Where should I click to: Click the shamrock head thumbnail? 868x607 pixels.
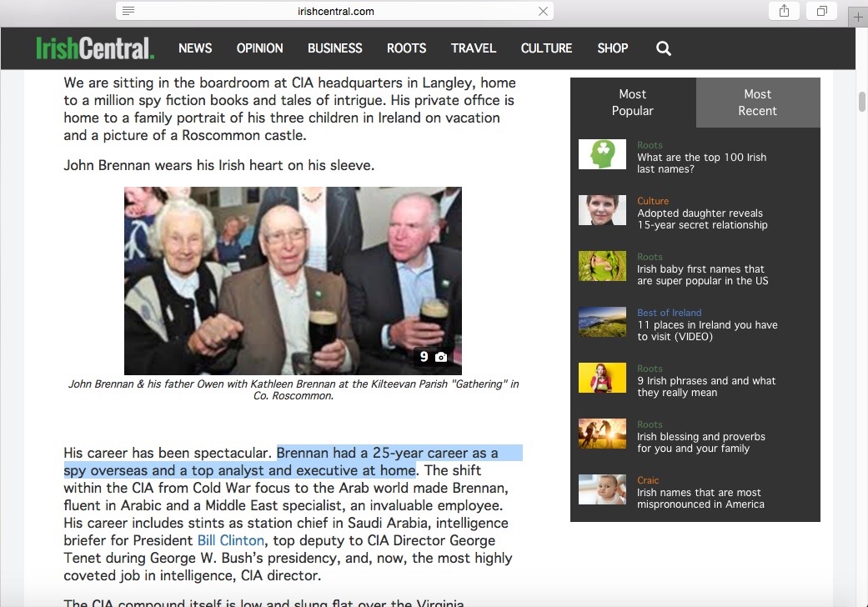click(602, 154)
